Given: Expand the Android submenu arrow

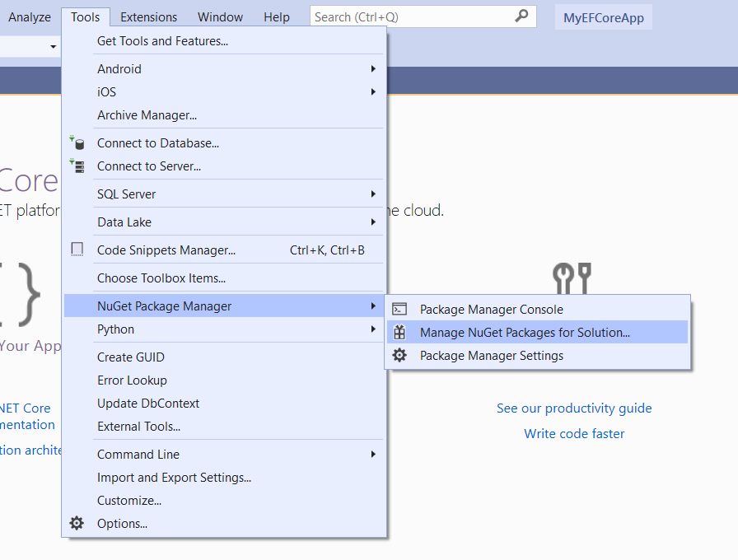Looking at the screenshot, I should click(x=373, y=68).
